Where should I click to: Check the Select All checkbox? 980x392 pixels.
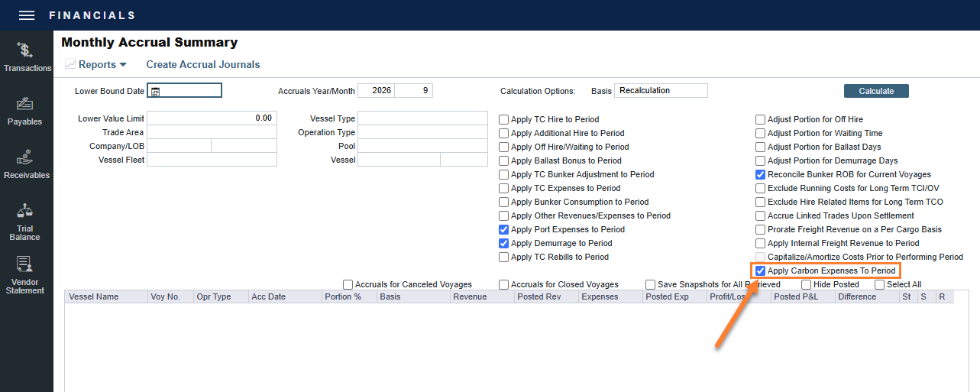[880, 284]
